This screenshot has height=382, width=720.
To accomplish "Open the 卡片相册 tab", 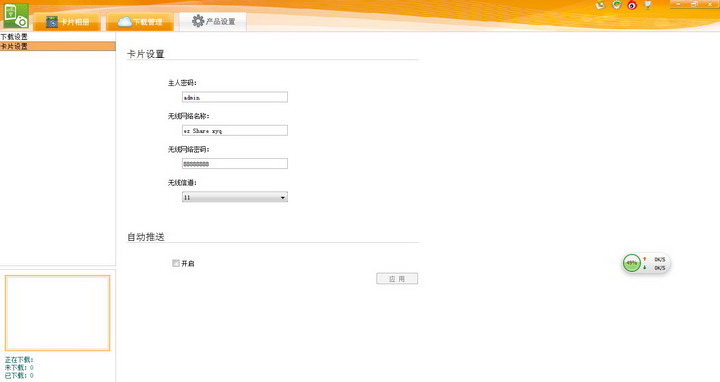I will point(67,22).
